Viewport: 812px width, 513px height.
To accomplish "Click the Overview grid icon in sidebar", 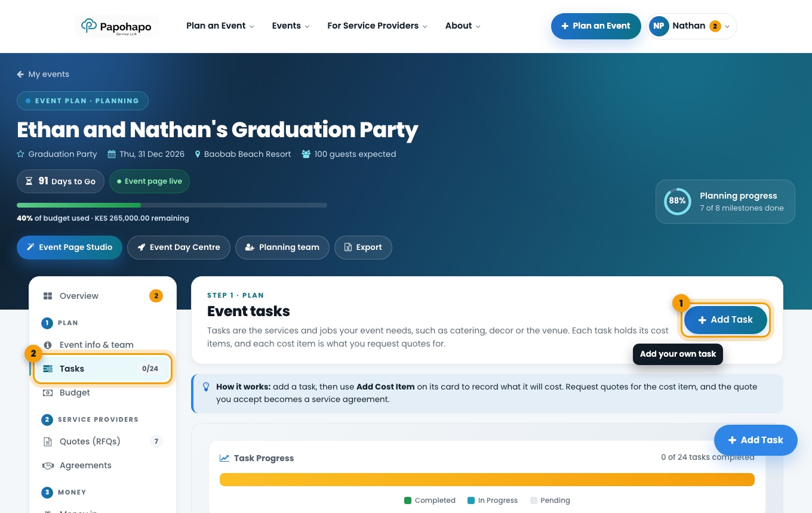I will coord(48,296).
